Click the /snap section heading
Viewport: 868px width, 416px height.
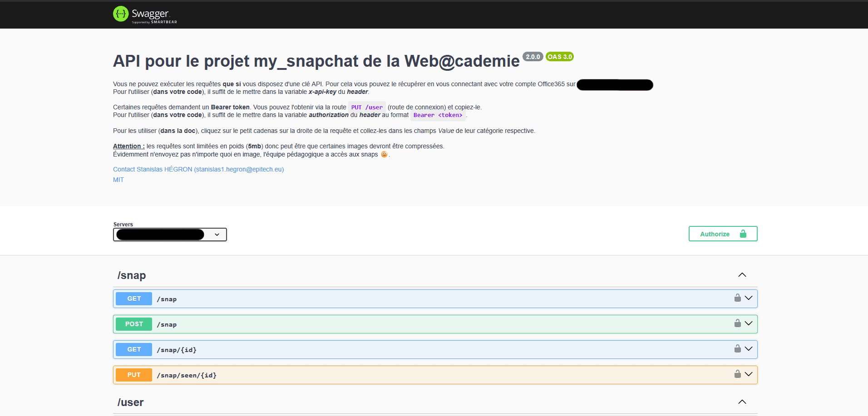coord(132,275)
